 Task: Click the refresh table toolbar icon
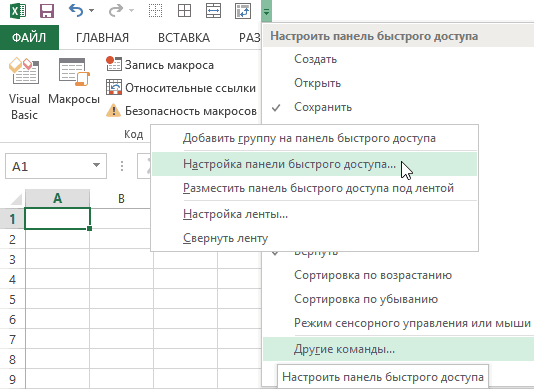click(243, 11)
